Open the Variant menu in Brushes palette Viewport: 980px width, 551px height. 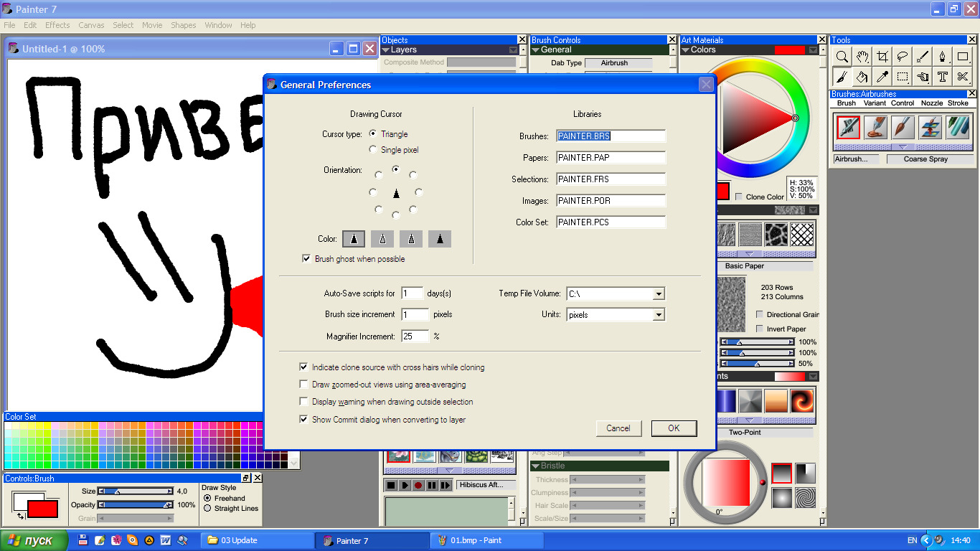tap(875, 103)
